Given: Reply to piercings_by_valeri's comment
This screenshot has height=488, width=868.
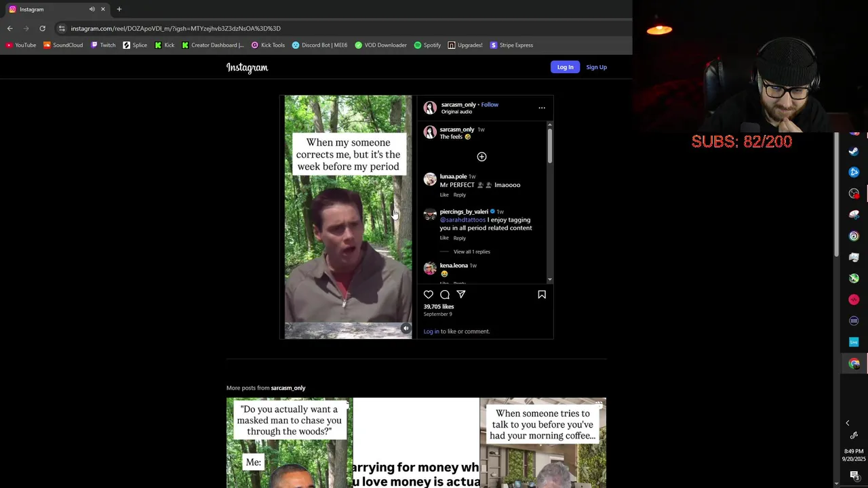Looking at the screenshot, I should (x=459, y=238).
